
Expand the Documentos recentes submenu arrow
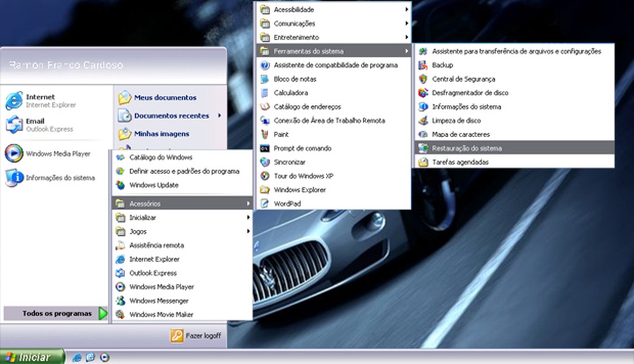(x=220, y=115)
